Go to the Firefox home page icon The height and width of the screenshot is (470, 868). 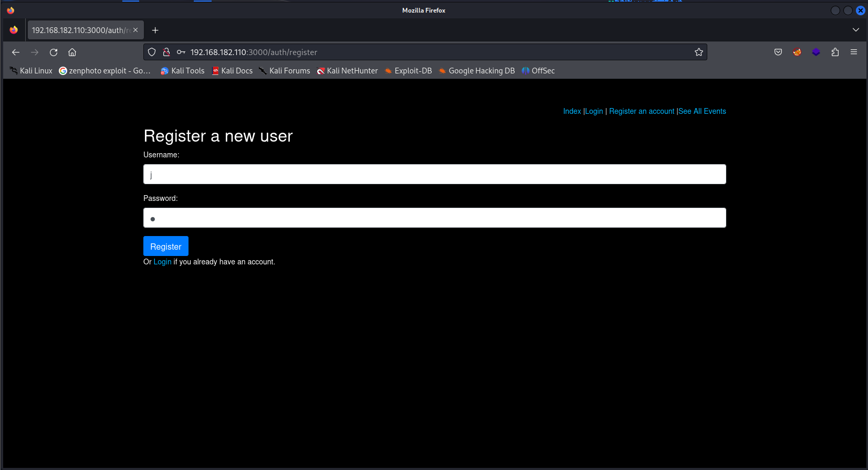tap(72, 52)
